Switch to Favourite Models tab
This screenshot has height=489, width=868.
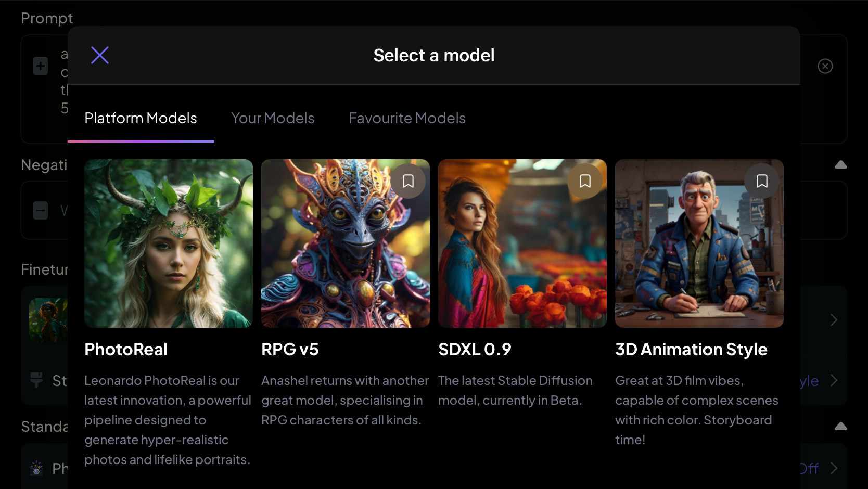click(x=407, y=118)
